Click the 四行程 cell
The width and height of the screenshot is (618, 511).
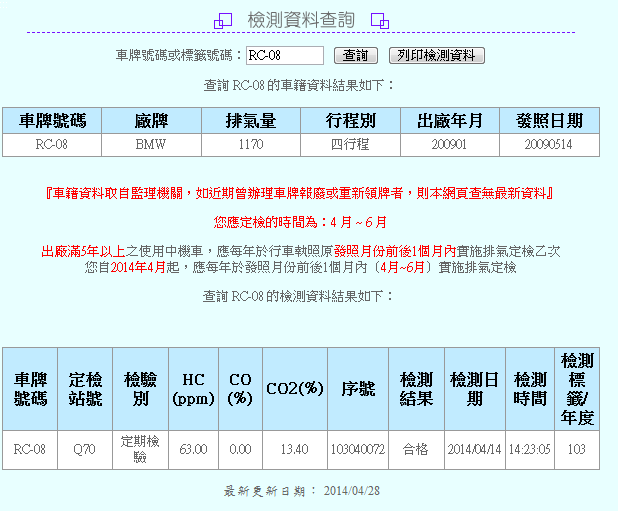[350, 145]
